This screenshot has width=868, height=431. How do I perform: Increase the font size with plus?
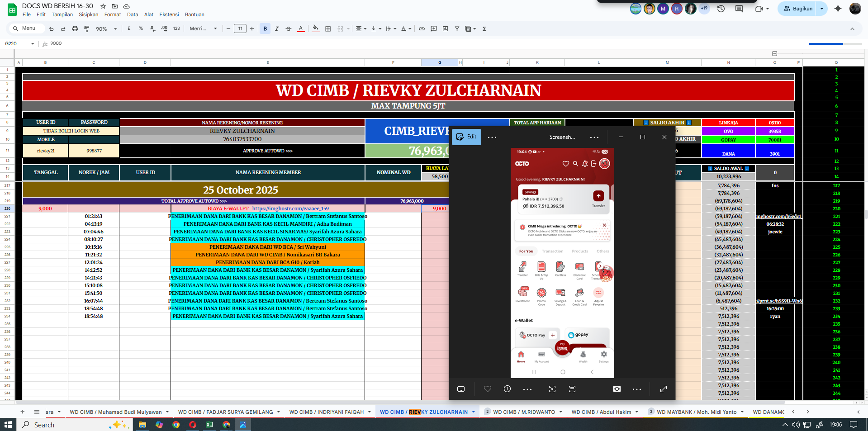[252, 29]
